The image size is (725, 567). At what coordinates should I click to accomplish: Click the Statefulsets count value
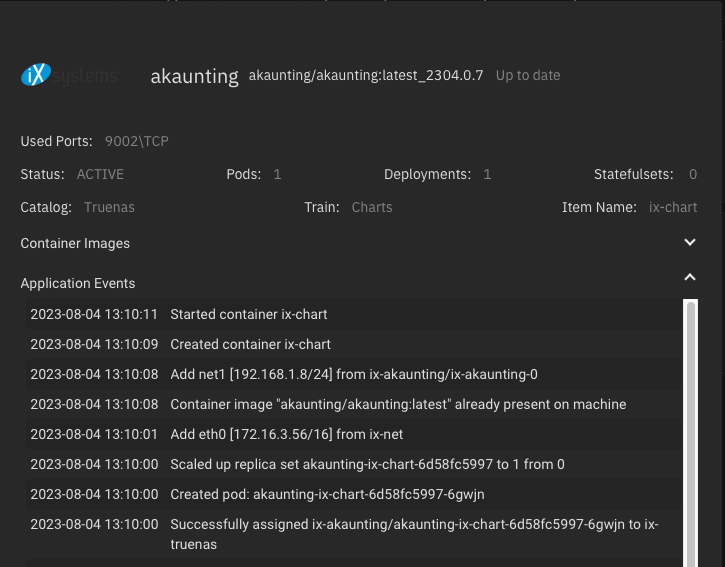pos(693,174)
